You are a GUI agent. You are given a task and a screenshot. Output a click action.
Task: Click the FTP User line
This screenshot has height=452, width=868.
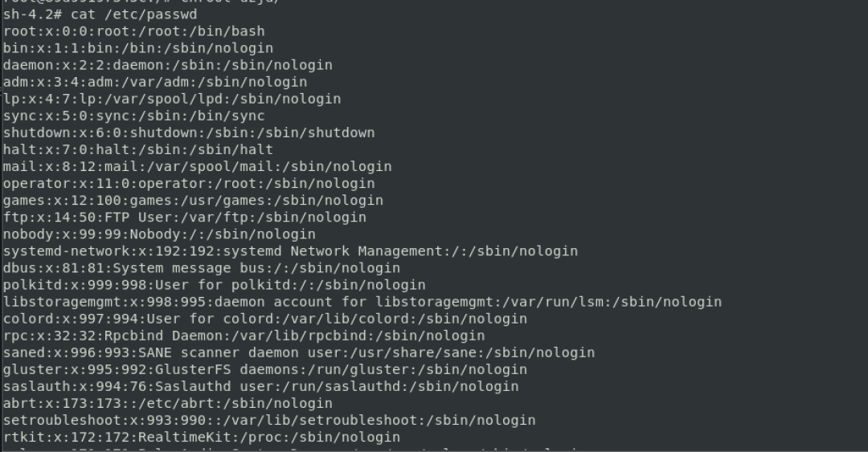(185, 218)
